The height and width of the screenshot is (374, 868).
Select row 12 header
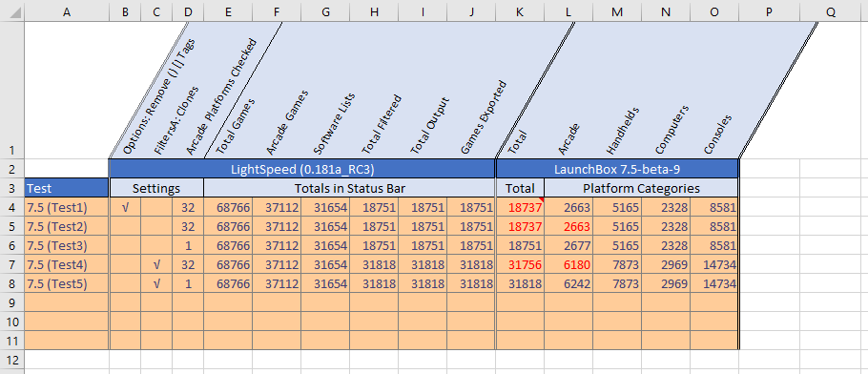coord(12,360)
